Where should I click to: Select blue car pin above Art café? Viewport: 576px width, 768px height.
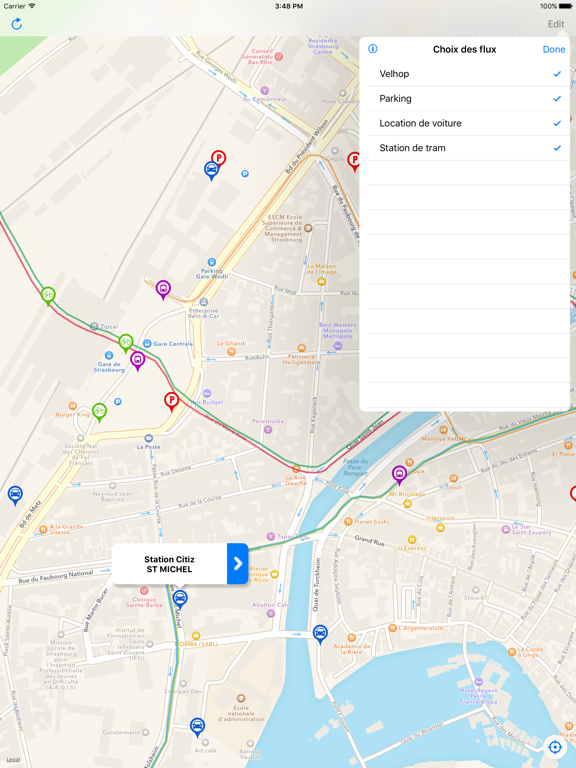pyautogui.click(x=197, y=728)
